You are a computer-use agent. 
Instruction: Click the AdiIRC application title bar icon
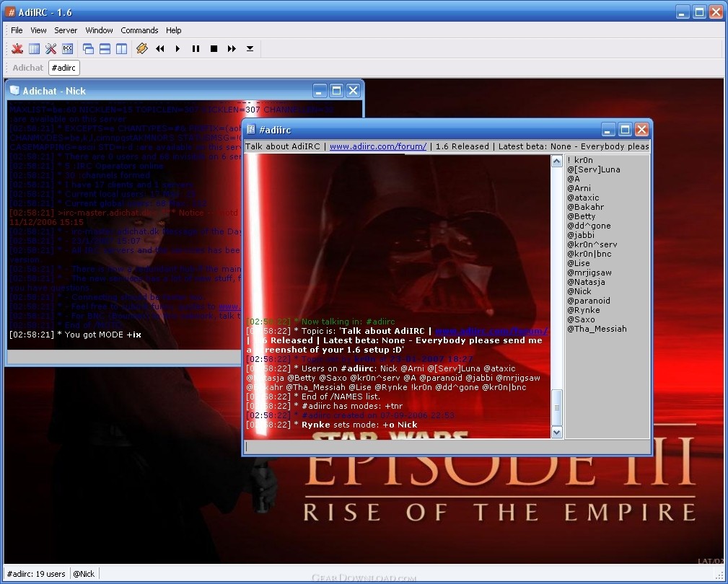[x=10, y=12]
